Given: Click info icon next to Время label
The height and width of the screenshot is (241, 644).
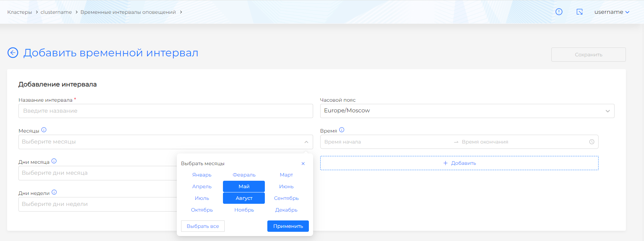Looking at the screenshot, I should 342,130.
